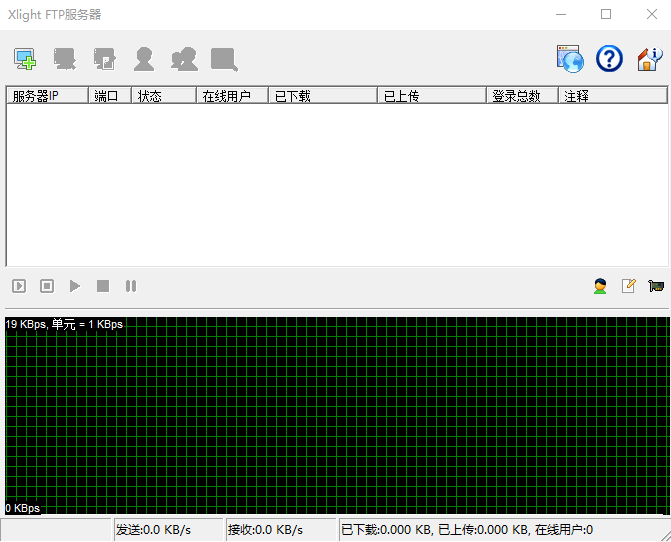Viewport: 671px width, 542px height.
Task: Open the remote administration globe icon
Action: click(x=570, y=59)
